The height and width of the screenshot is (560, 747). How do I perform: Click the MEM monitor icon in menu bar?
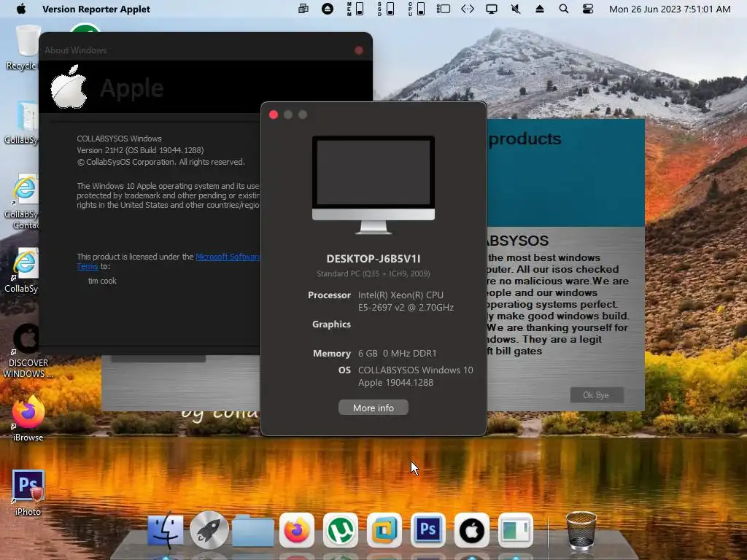pos(355,9)
